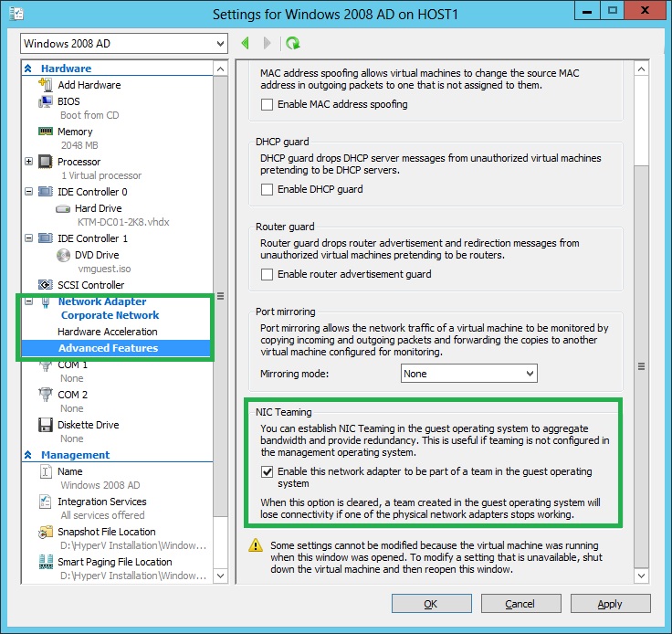
Task: Open the virtual machine selector dropdown
Action: pyautogui.click(x=124, y=44)
